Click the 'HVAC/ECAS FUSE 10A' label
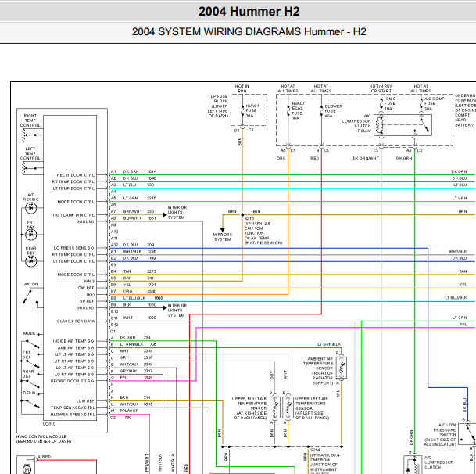The width and height of the screenshot is (476, 474). (x=298, y=110)
